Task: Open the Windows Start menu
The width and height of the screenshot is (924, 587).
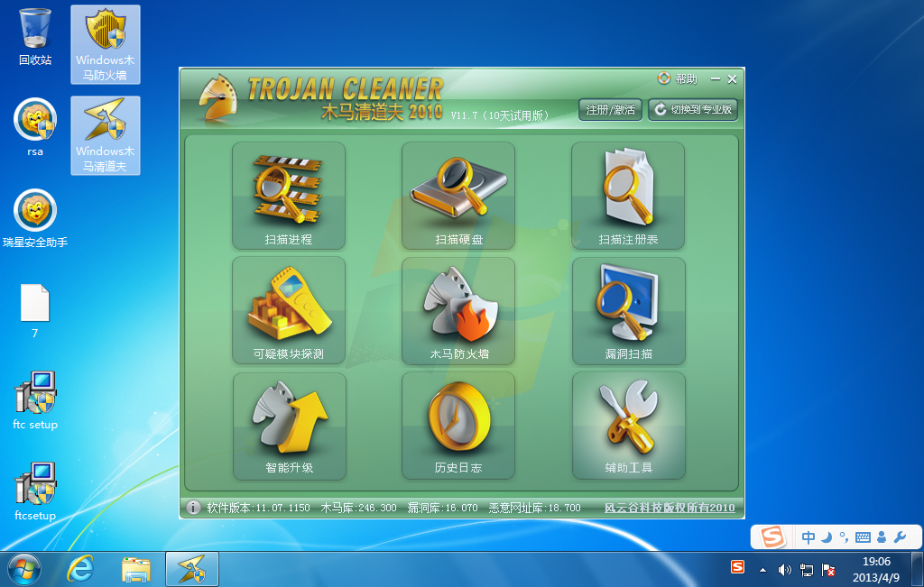Action: click(x=23, y=569)
